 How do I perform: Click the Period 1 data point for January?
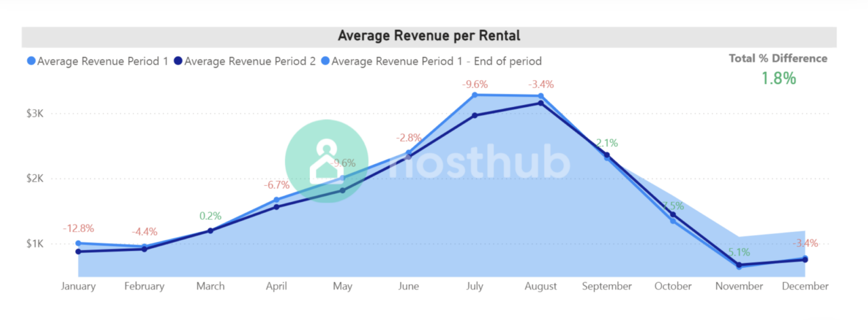pyautogui.click(x=79, y=243)
